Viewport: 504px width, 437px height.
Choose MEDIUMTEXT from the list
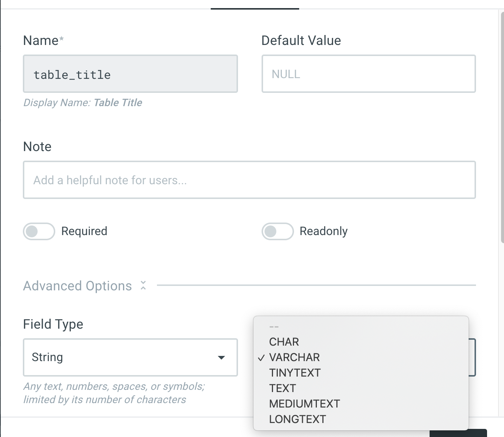pos(304,404)
